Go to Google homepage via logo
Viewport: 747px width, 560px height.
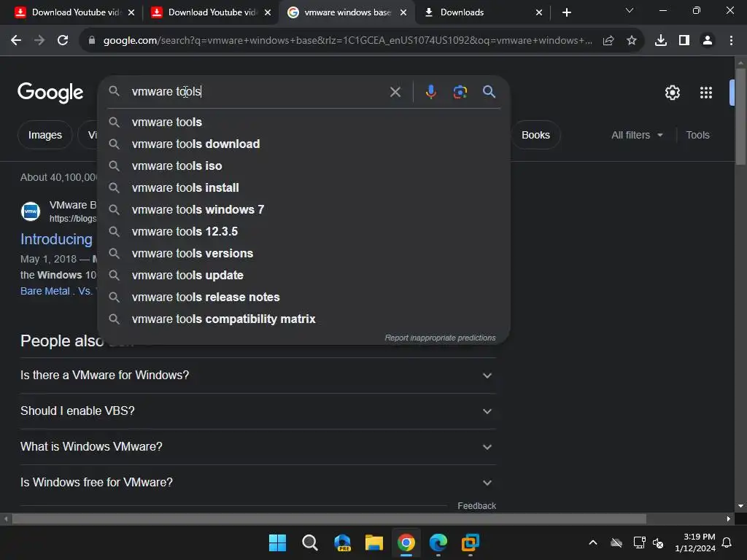tap(50, 93)
